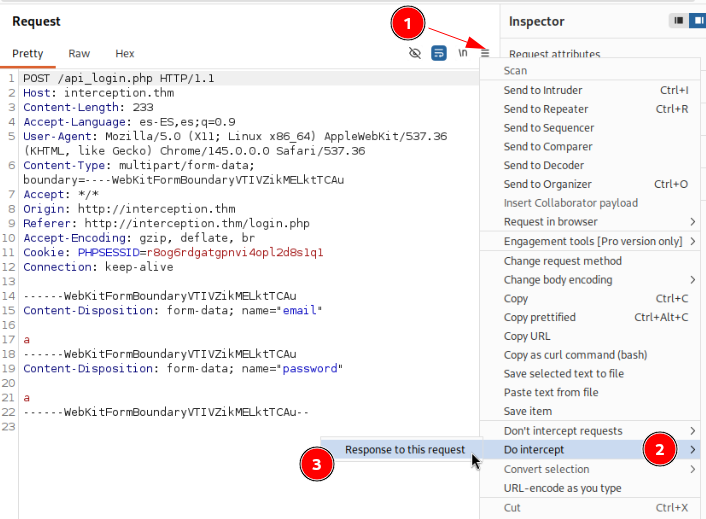Switch Inspector to the left layout icon
This screenshot has width=706, height=519.
tap(679, 20)
